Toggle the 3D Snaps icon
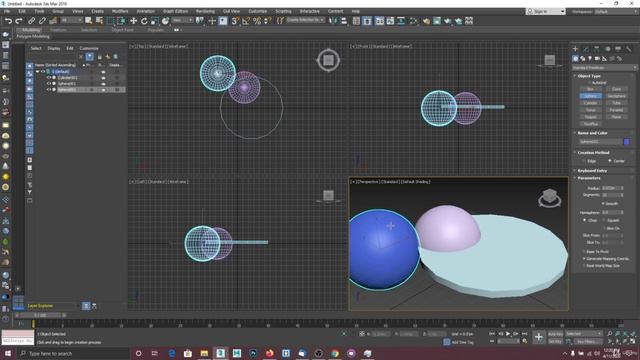Image resolution: width=640 pixels, height=360 pixels. tap(235, 20)
